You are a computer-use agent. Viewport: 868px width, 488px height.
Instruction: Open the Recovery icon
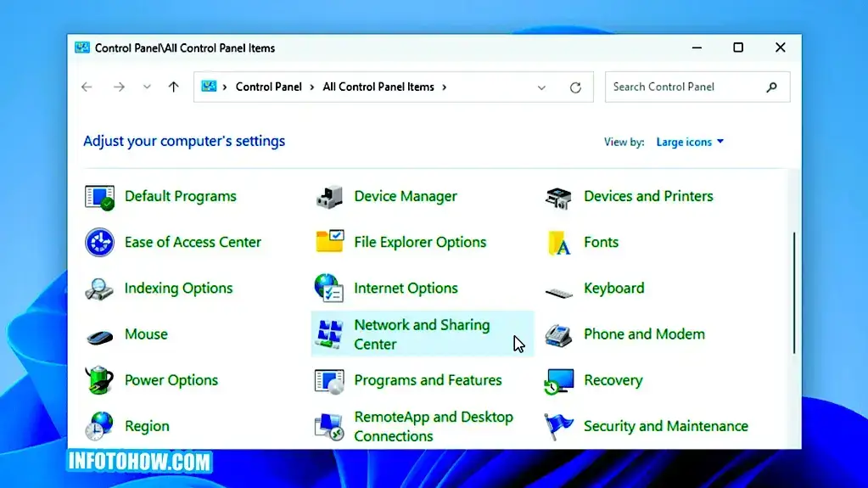pyautogui.click(x=559, y=381)
